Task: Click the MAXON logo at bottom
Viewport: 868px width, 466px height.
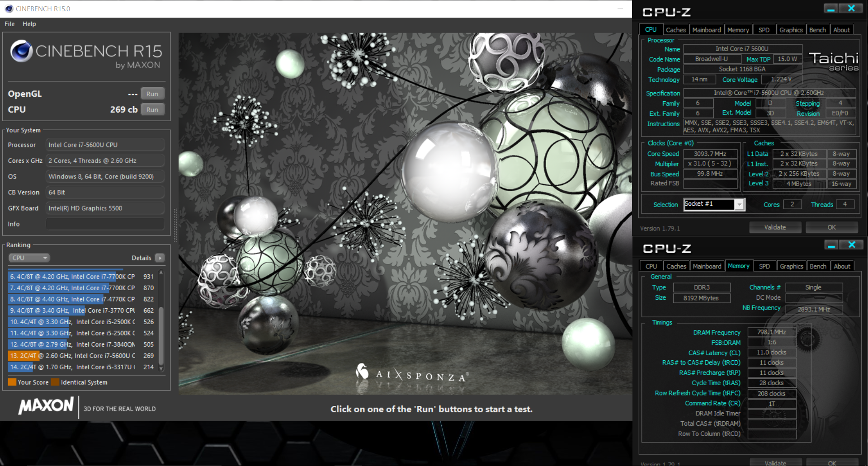Action: point(46,405)
